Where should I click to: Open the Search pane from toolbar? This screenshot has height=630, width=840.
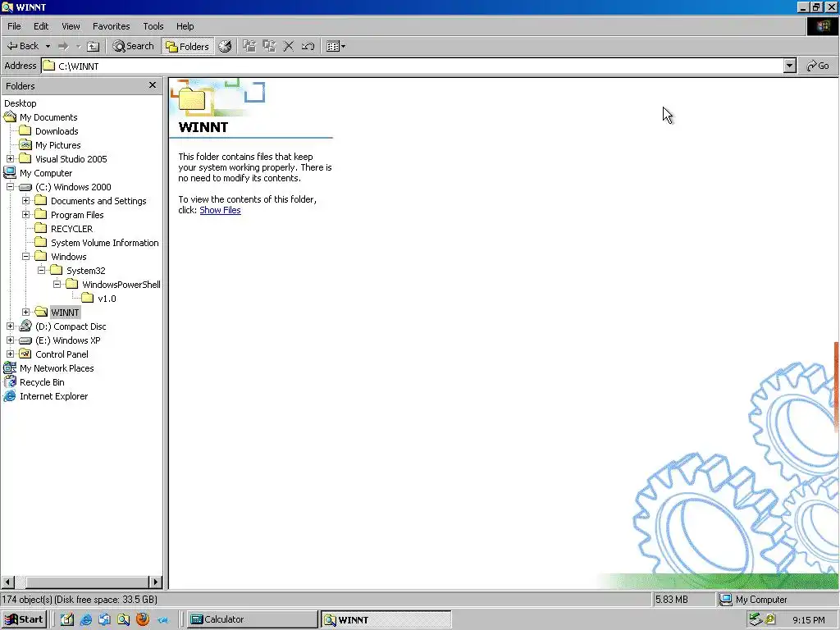pos(133,46)
